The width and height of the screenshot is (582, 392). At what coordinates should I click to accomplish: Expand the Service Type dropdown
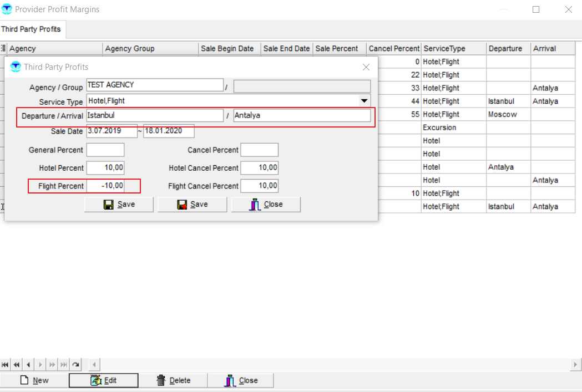[x=364, y=101]
